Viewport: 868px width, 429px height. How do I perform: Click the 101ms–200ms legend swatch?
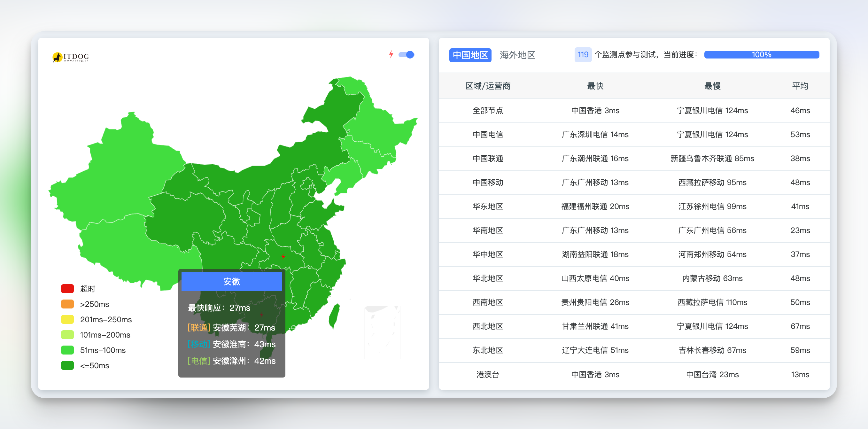click(x=67, y=335)
